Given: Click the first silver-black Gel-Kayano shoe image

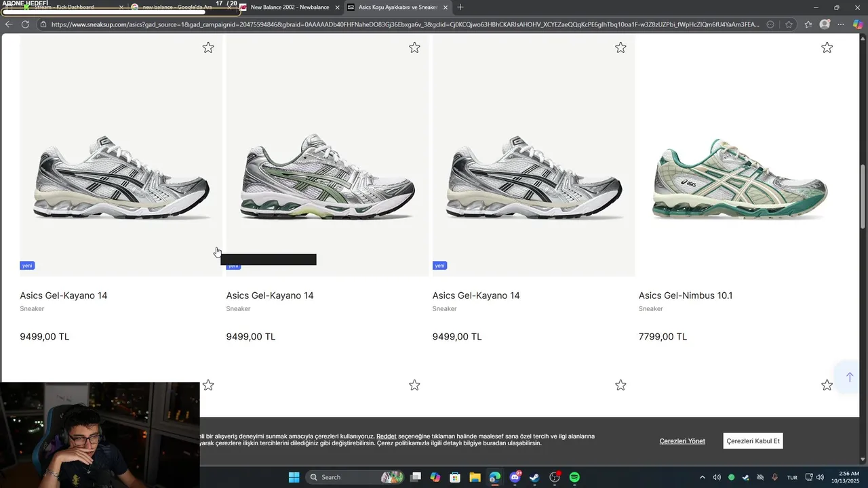Looking at the screenshot, I should [x=121, y=176].
